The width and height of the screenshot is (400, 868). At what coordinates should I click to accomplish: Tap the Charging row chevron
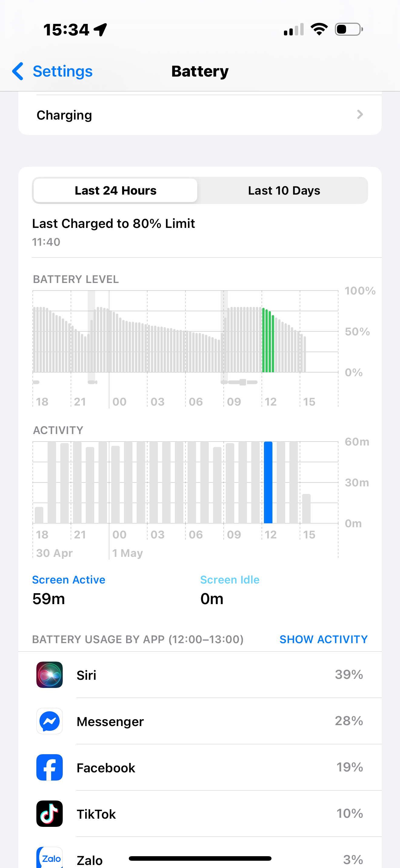tap(360, 115)
